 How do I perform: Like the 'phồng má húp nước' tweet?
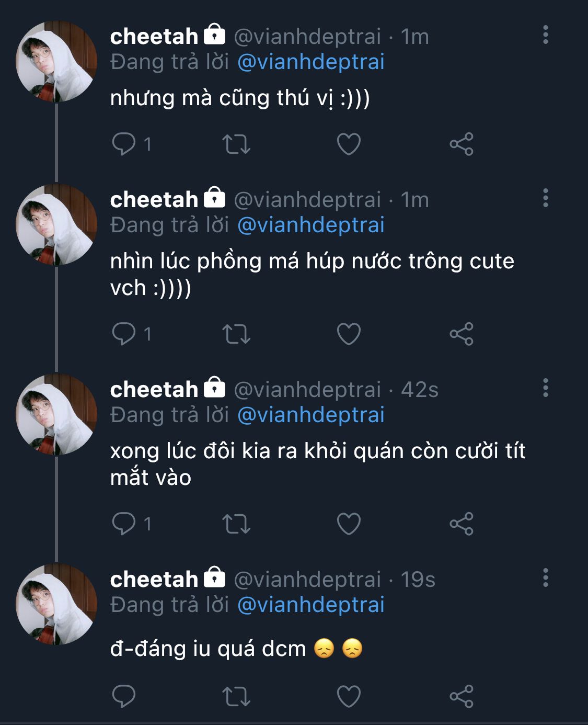pyautogui.click(x=349, y=334)
